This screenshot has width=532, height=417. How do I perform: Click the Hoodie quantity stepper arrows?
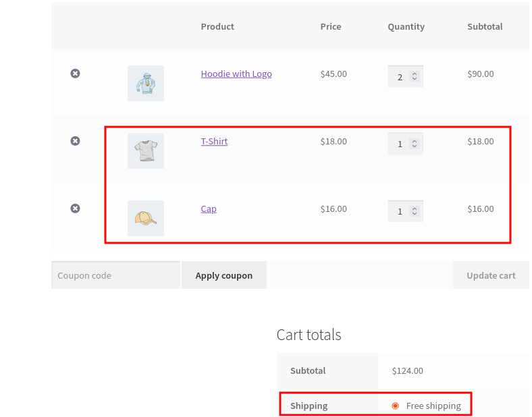pos(415,76)
